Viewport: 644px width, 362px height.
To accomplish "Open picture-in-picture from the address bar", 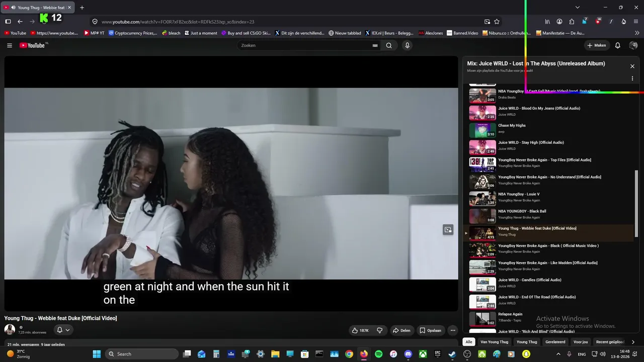I will pyautogui.click(x=487, y=22).
